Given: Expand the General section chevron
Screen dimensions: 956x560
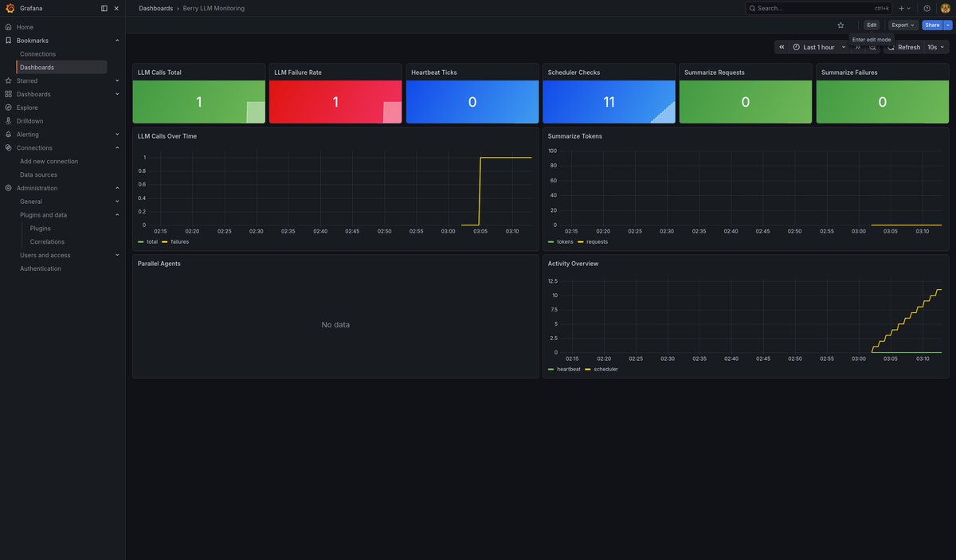Looking at the screenshot, I should coord(117,202).
